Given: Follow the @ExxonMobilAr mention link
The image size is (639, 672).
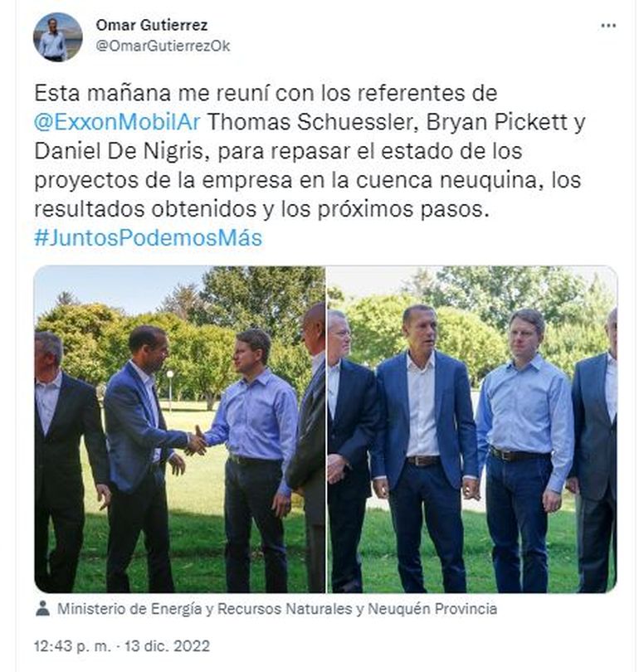Looking at the screenshot, I should pos(117,122).
